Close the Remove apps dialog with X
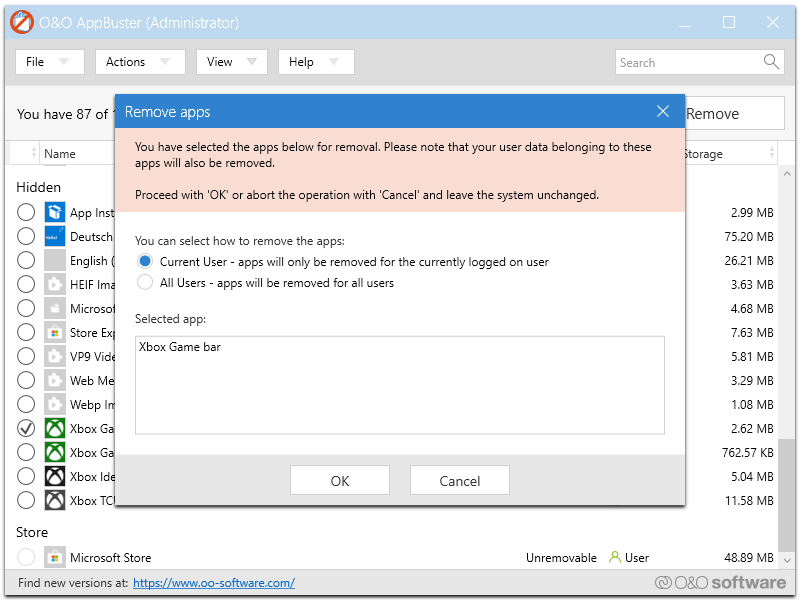This screenshot has width=800, height=600. click(663, 111)
